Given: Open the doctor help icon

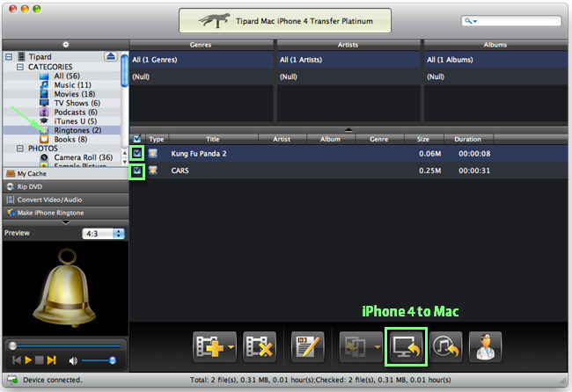Looking at the screenshot, I should tap(485, 346).
